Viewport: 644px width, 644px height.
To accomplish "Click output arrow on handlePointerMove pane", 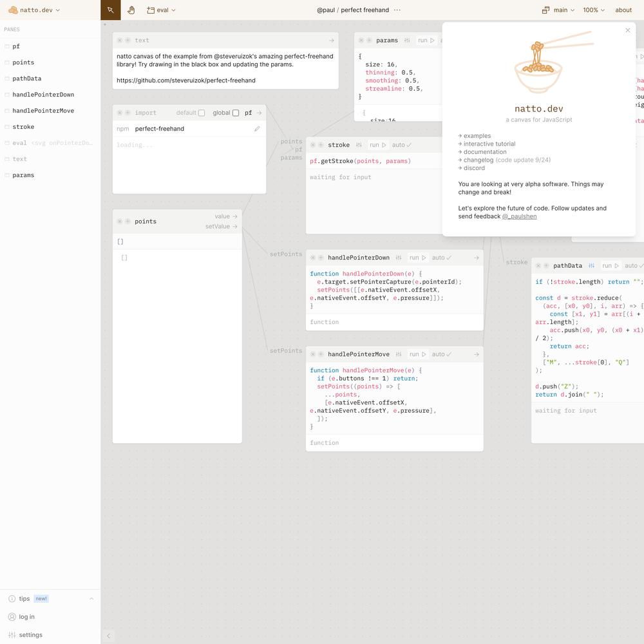I will tap(477, 354).
